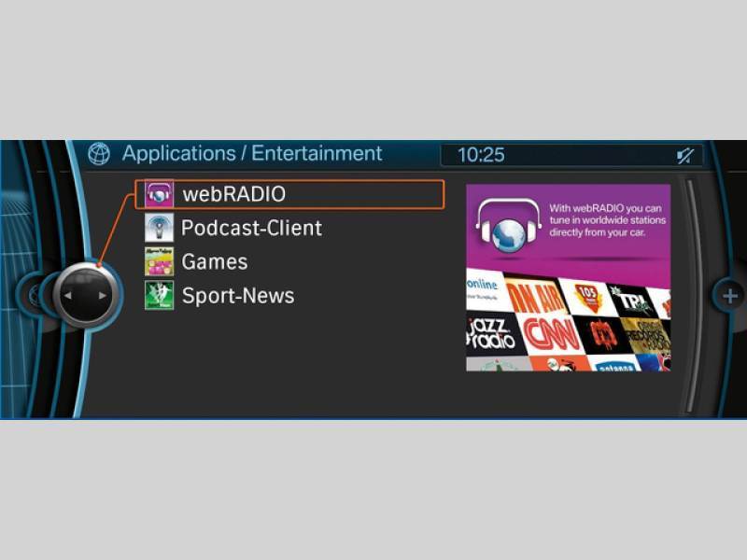Screen dimensions: 747x560
Task: Click the Applications / Entertainment header title
Action: point(252,154)
